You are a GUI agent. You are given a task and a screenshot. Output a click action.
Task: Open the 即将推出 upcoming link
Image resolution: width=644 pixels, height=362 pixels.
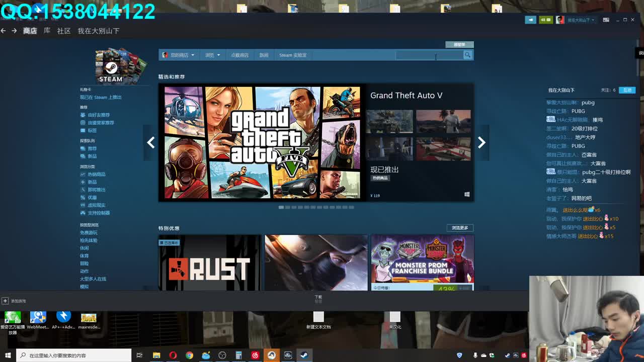97,190
